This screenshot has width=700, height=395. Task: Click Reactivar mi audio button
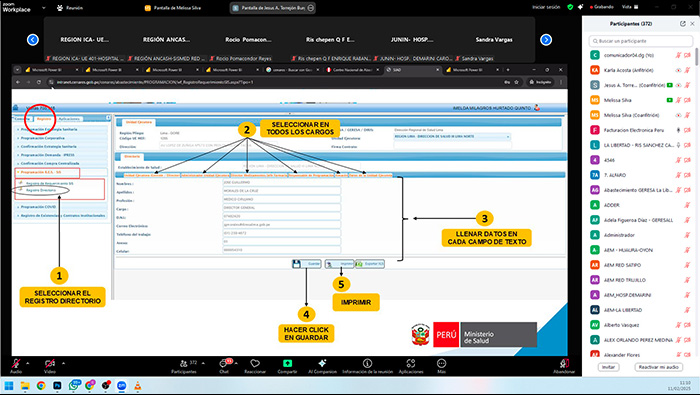658,367
